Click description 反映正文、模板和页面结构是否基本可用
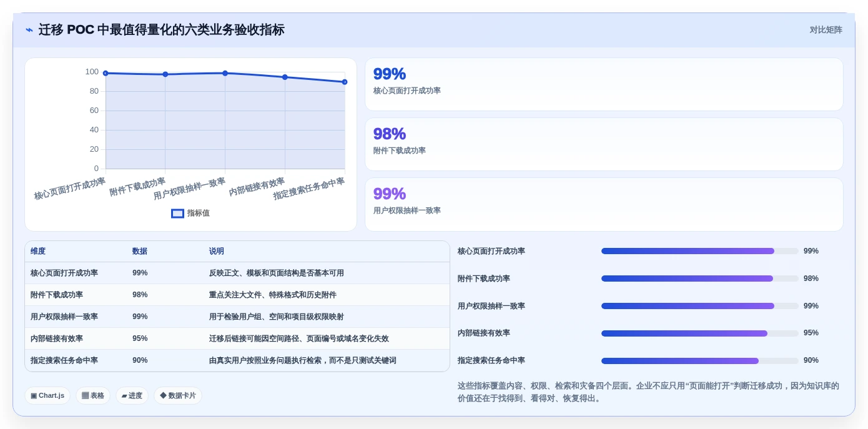The width and height of the screenshot is (868, 429). pyautogui.click(x=277, y=274)
